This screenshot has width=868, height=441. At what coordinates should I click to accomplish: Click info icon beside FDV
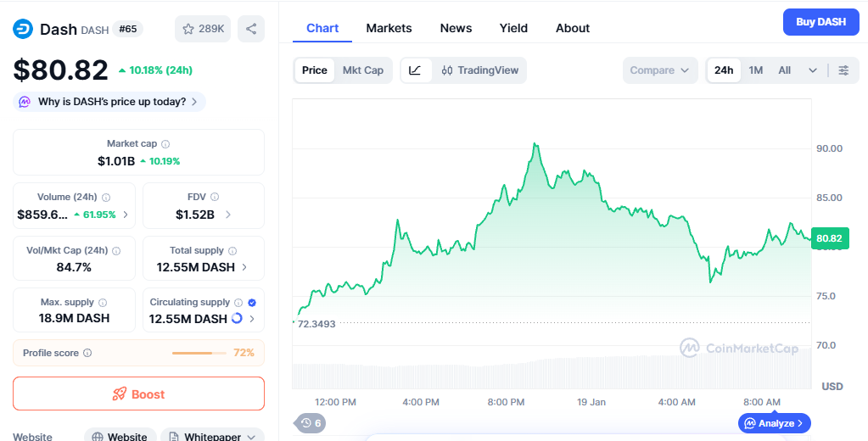click(x=215, y=197)
